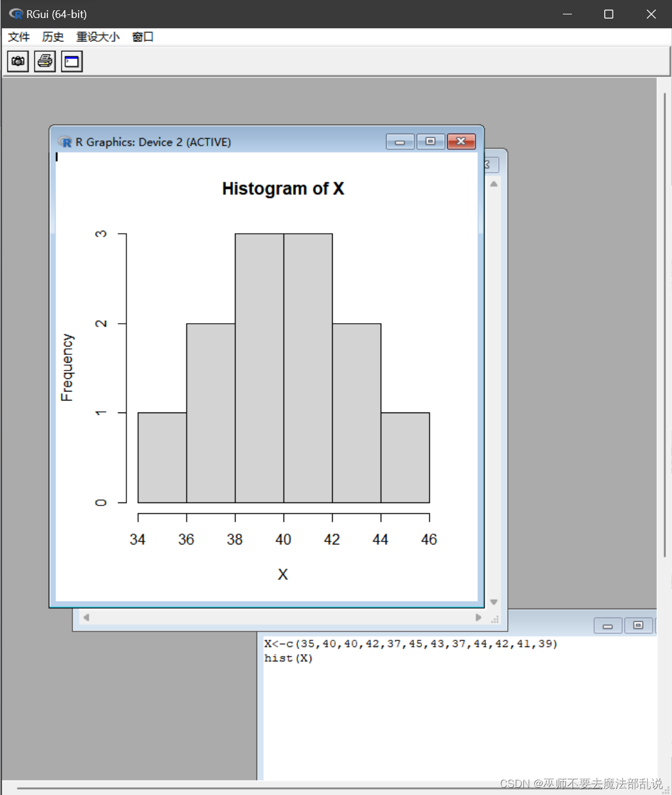672x795 pixels.
Task: Minimize the script editor window at the bottom
Action: point(608,625)
